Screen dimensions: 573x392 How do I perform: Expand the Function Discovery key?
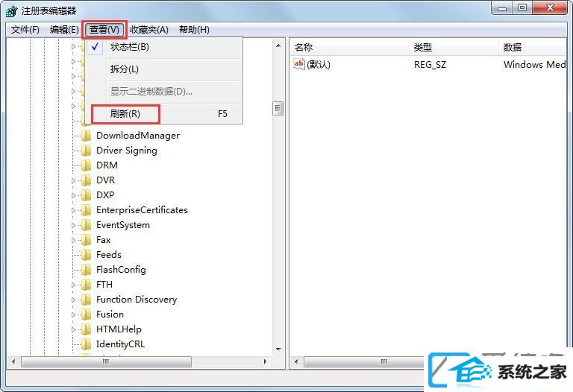pyautogui.click(x=73, y=300)
